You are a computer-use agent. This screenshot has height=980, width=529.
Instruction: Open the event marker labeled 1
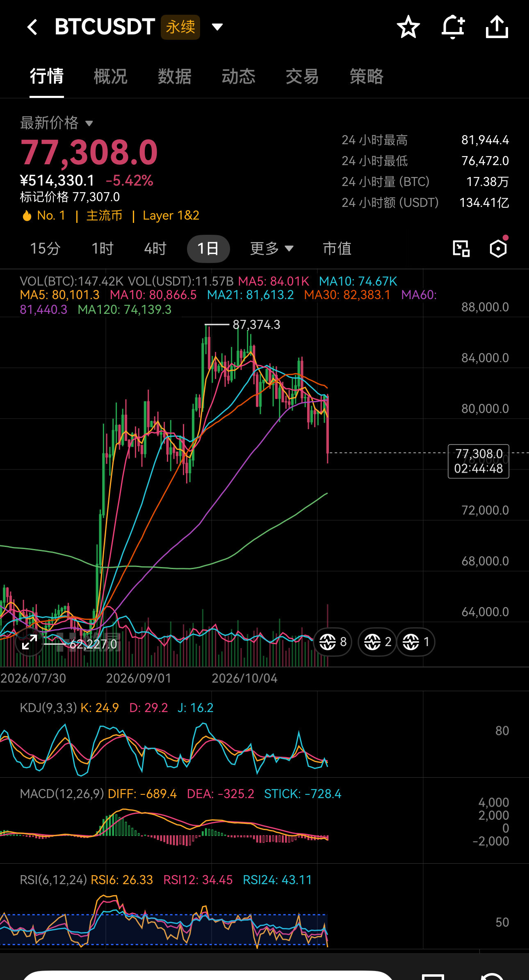tap(415, 642)
